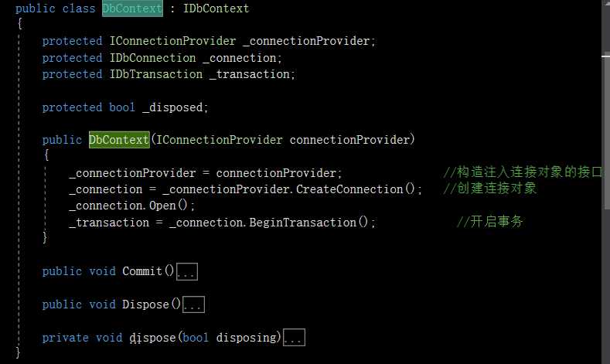This screenshot has height=364, width=610.
Task: Click the highlighted DbContext constructor name
Action: tap(119, 140)
